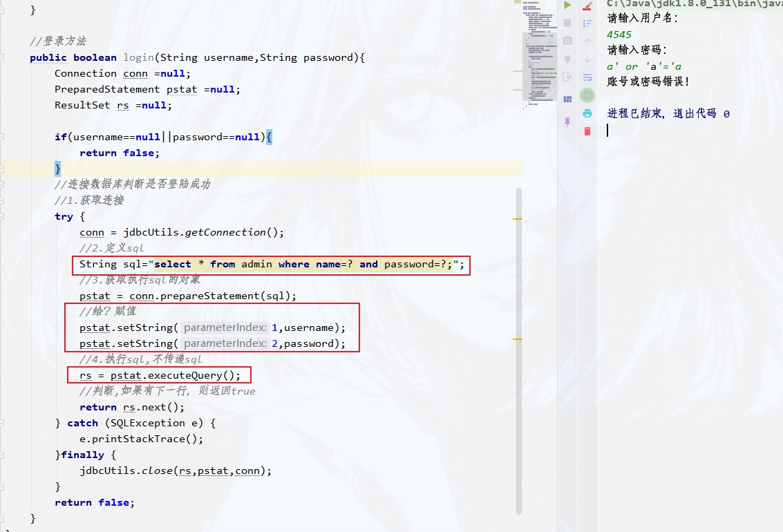Toggle the purple Pin Tab icon
The width and height of the screenshot is (783, 532).
pos(567,122)
